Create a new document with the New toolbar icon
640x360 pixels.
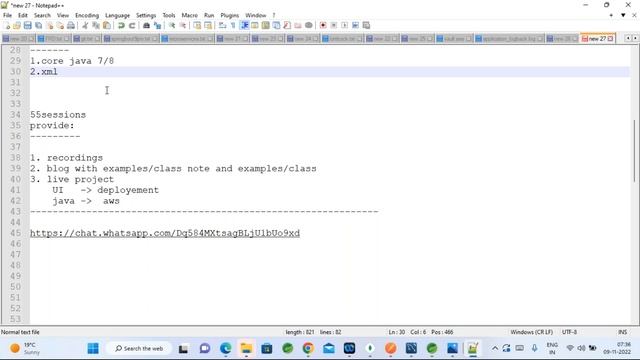pos(7,26)
